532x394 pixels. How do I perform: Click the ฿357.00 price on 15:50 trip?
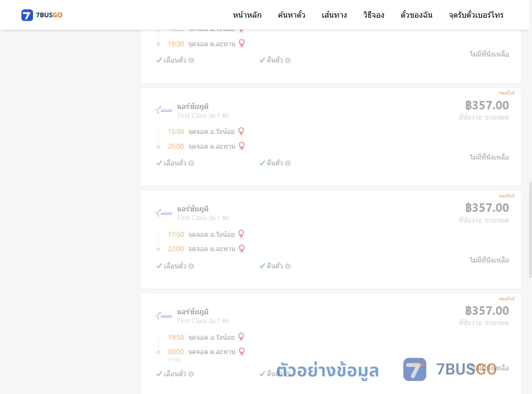487,105
